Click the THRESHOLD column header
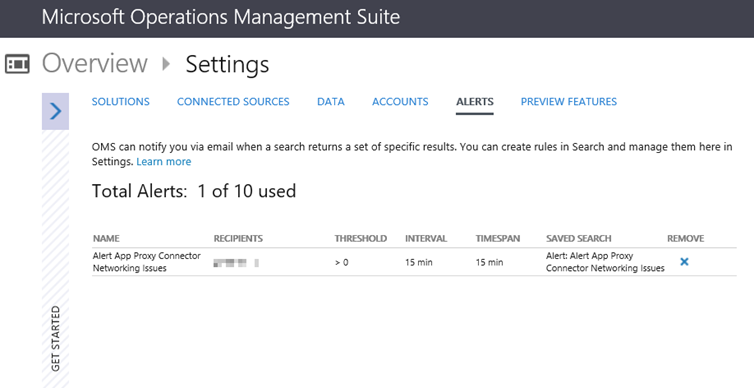Viewport: 754px width, 388px height. pos(361,238)
